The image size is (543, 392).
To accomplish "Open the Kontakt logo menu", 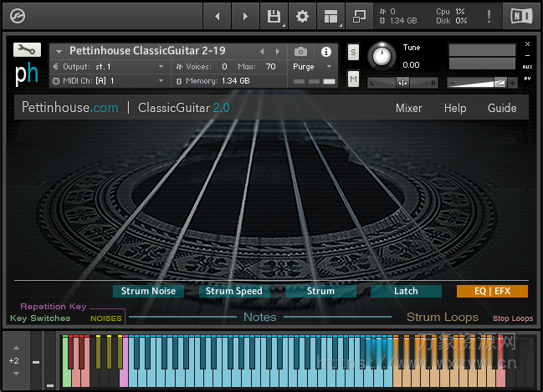I will click(x=18, y=16).
